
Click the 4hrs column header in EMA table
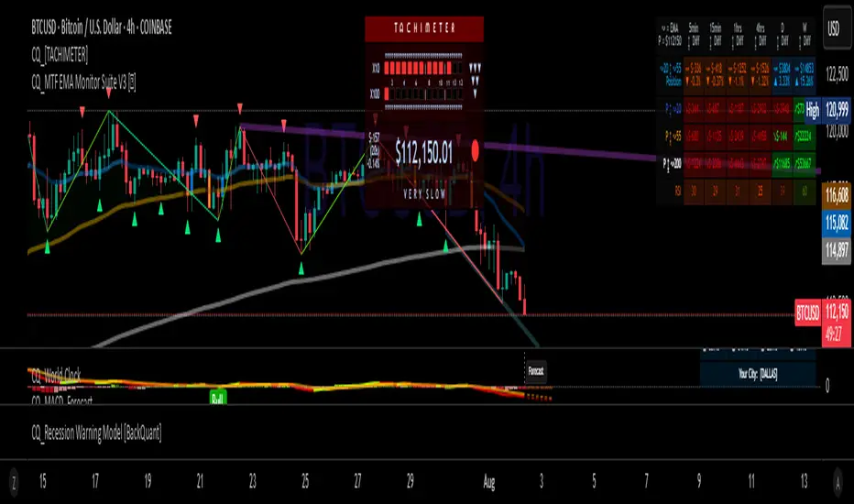pyautogui.click(x=760, y=35)
